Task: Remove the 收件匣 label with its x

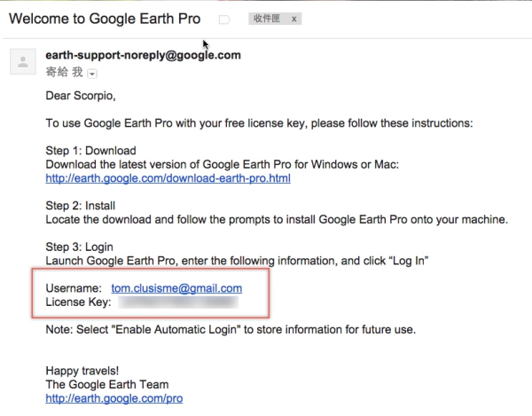Action: pos(293,19)
